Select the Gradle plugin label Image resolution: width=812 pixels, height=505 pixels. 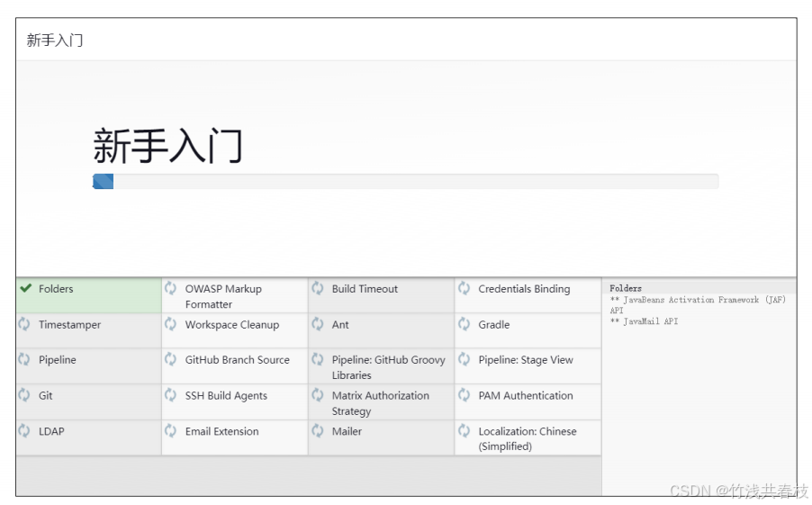click(x=494, y=325)
